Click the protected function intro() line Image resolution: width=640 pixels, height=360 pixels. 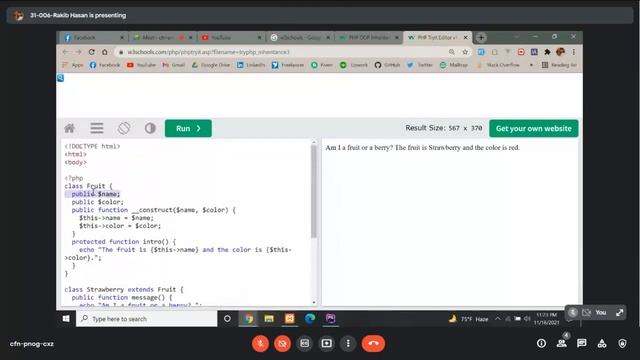pyautogui.click(x=124, y=242)
